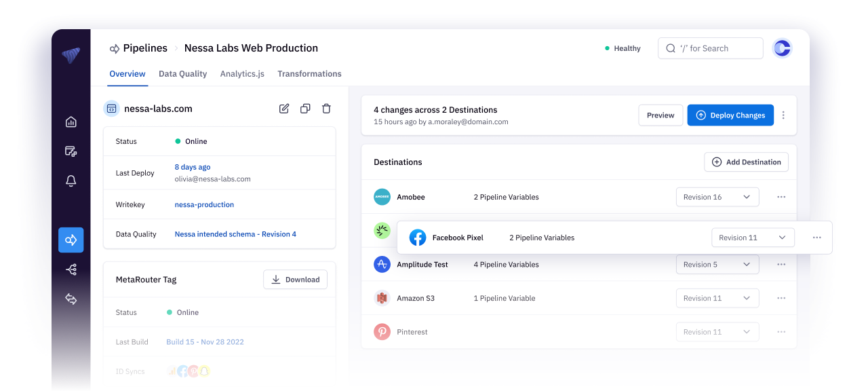
Task: Expand the Revision 16 dropdown for Amobee
Action: (717, 197)
